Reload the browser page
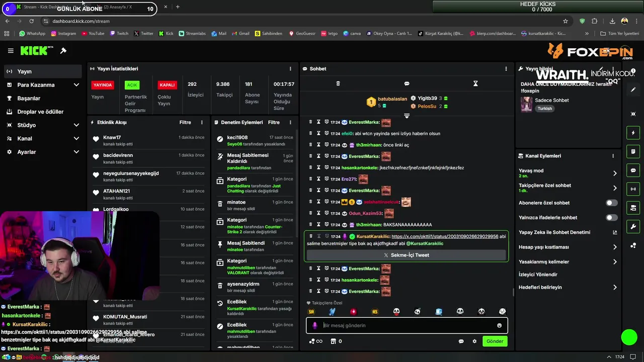The image size is (644, 362). (x=32, y=21)
